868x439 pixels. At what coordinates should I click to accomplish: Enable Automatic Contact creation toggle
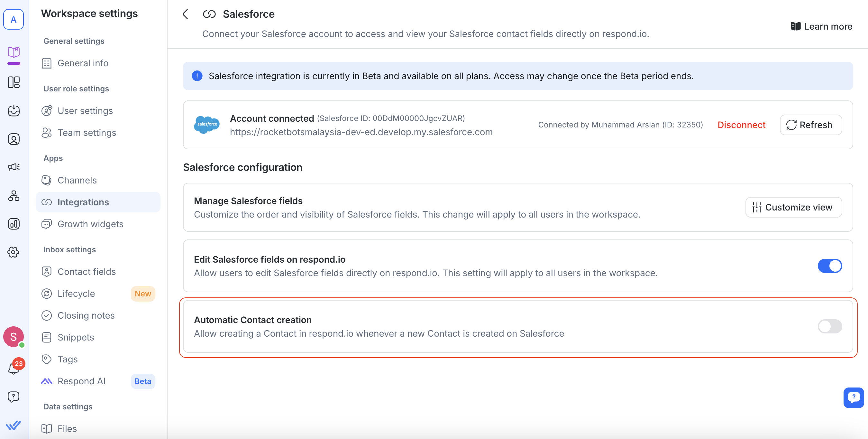pos(829,326)
